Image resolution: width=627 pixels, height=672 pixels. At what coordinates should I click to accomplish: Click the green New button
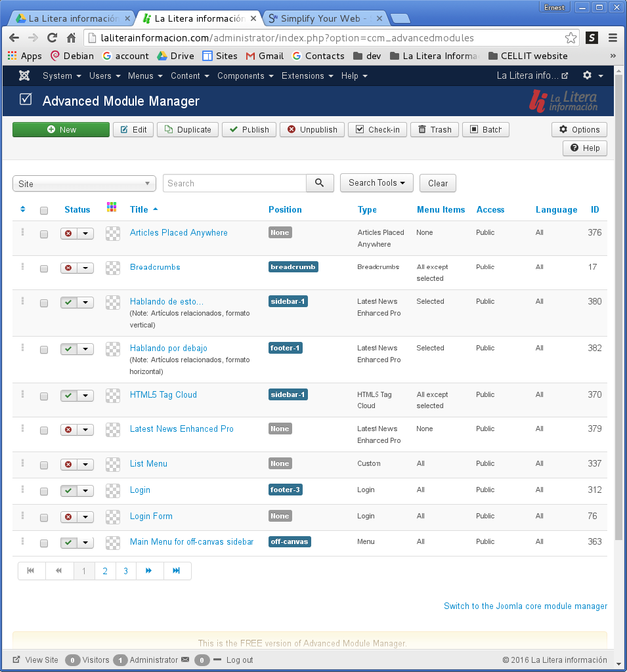[x=61, y=130]
